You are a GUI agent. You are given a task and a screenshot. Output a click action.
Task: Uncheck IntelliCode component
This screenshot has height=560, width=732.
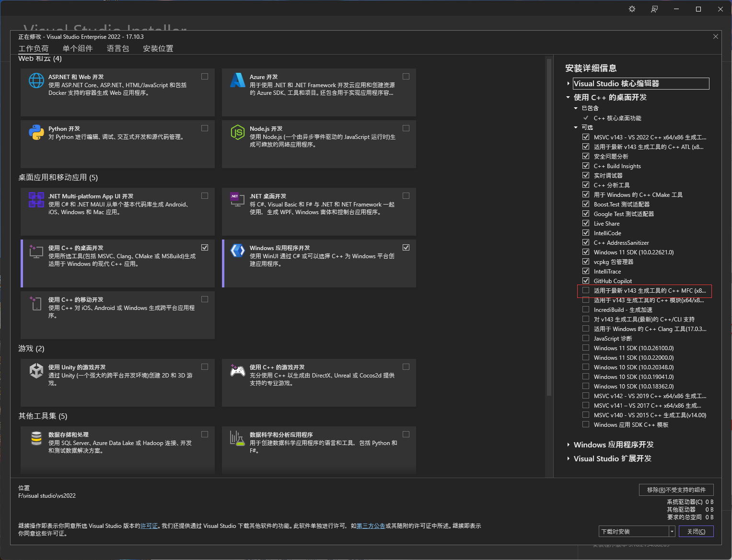pyautogui.click(x=586, y=233)
